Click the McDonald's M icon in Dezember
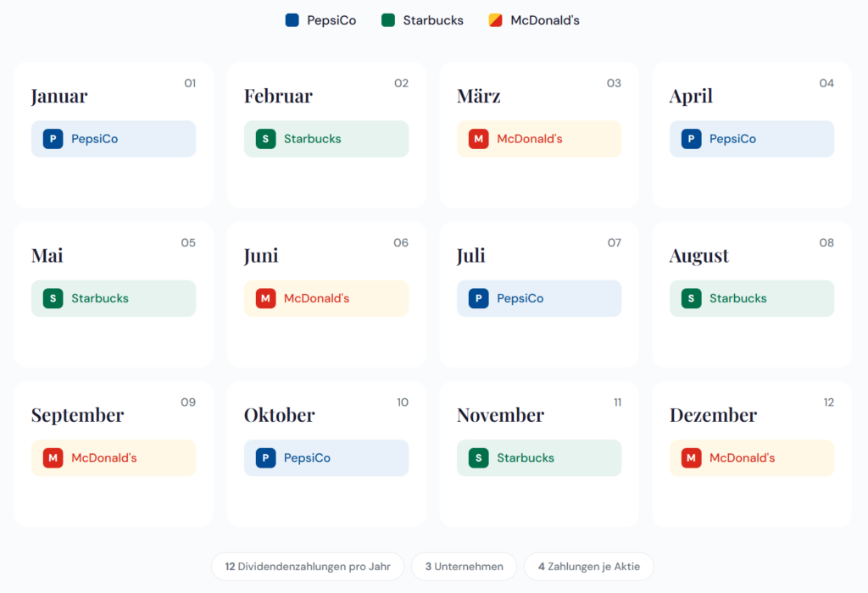Viewport: 868px width, 593px height. coord(692,458)
